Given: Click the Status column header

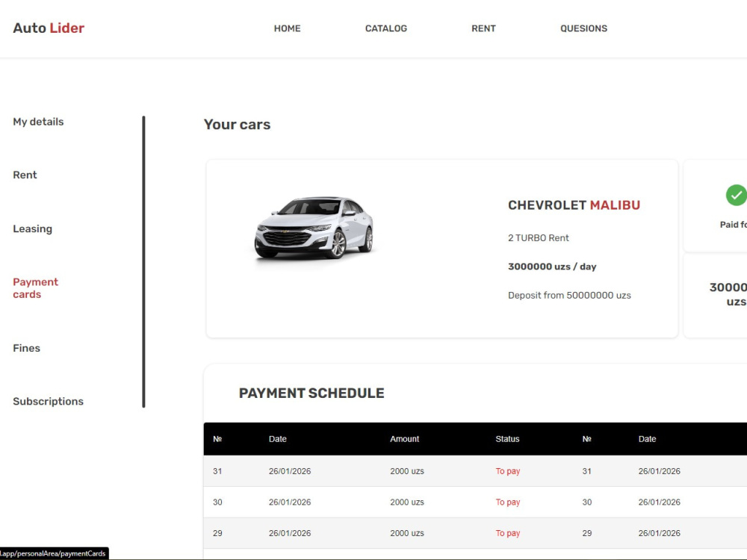Looking at the screenshot, I should point(507,439).
